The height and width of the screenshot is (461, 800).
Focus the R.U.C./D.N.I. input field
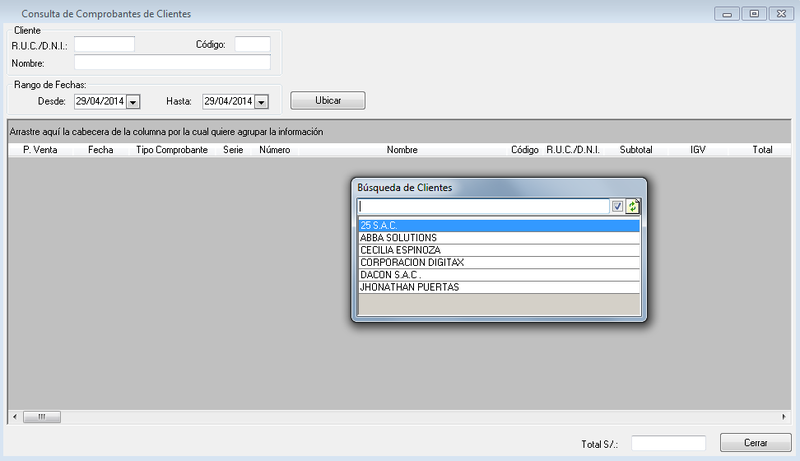(104, 44)
